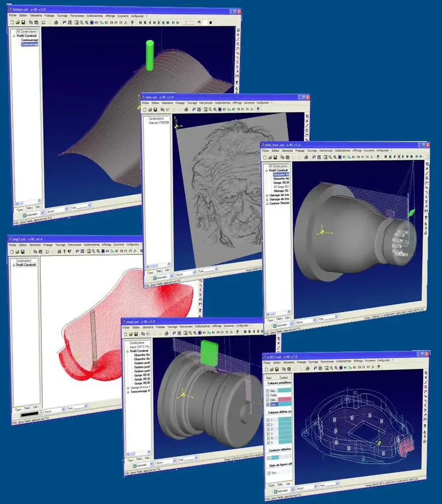Toggle the Usin layer checkbox in e-NC1.usi
Image resolution: width=442 pixels, height=504 pixels.
click(268, 400)
